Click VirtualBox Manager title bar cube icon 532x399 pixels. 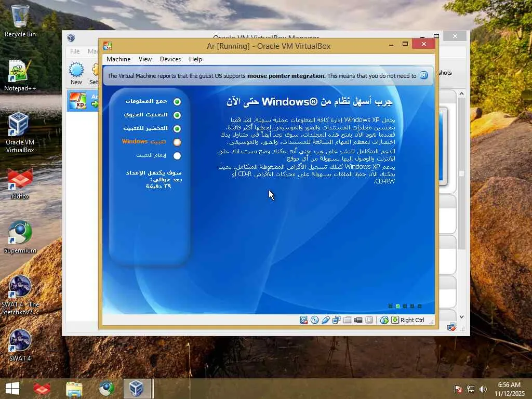pos(71,37)
